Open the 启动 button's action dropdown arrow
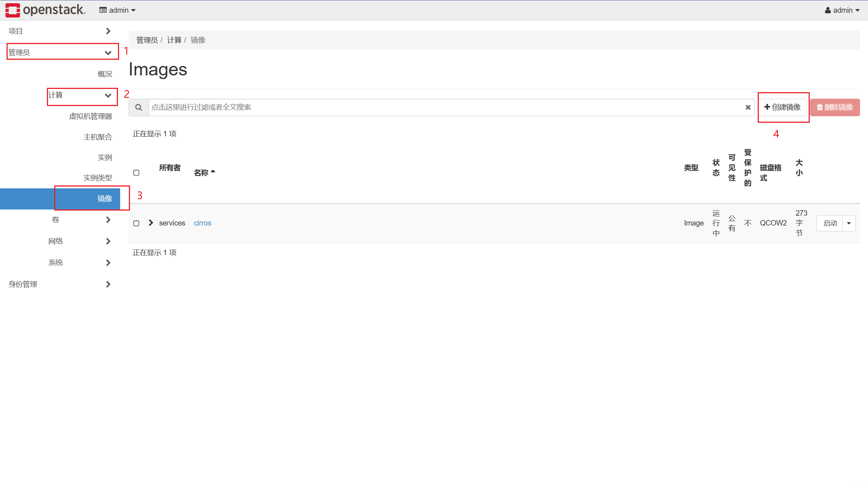The height and width of the screenshot is (486, 868). (849, 223)
